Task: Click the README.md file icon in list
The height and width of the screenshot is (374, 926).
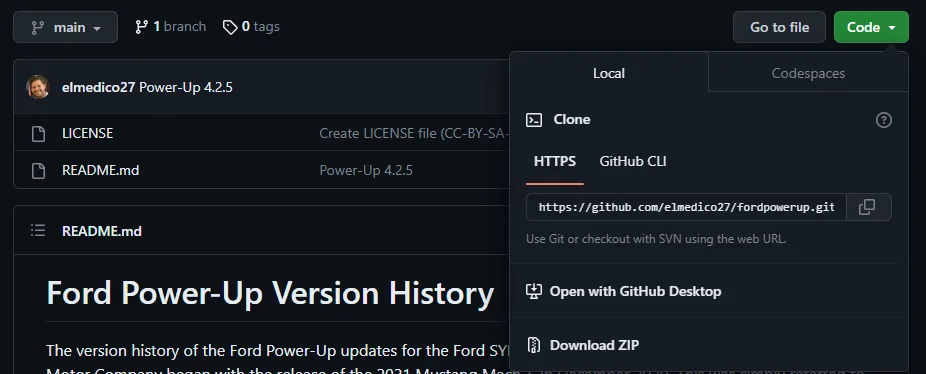Action: [38, 170]
